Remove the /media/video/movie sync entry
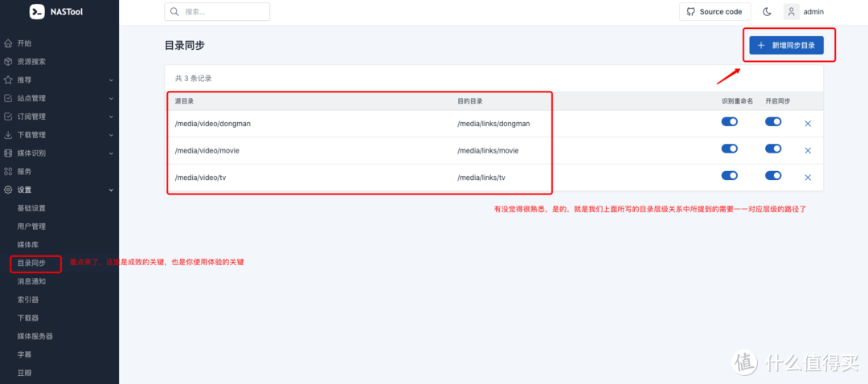 point(808,150)
